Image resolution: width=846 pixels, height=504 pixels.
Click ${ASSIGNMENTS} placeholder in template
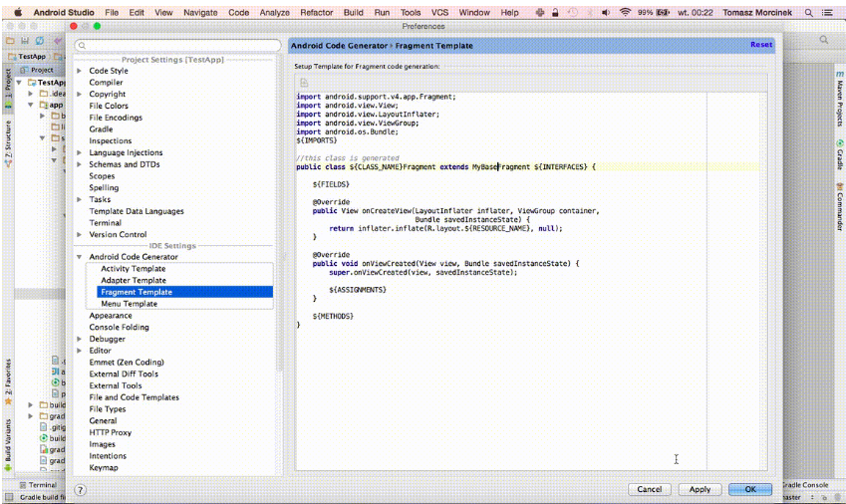tap(358, 290)
